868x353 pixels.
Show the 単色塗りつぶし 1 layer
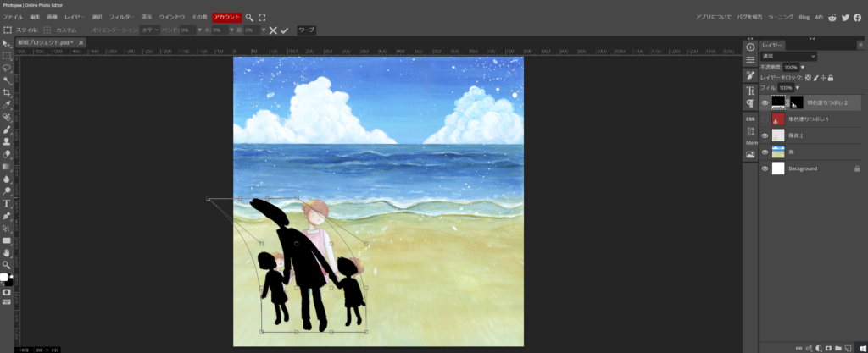click(765, 119)
